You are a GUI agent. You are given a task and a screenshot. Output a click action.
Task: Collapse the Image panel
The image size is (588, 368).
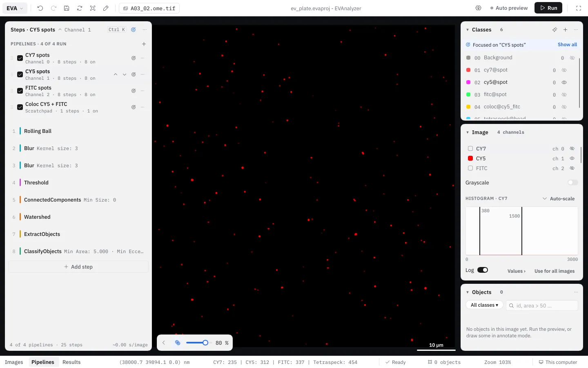468,132
